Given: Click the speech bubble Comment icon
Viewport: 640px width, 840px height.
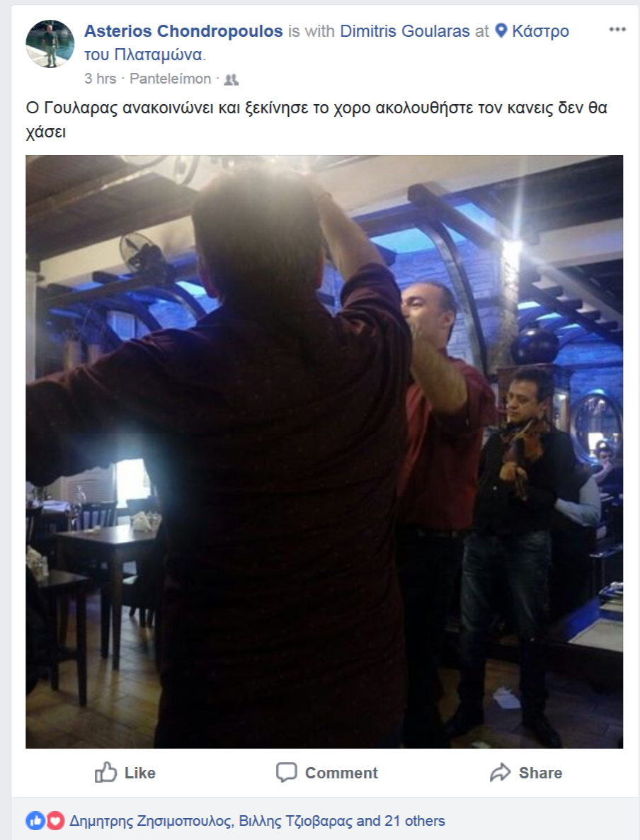Looking at the screenshot, I should pos(286,773).
